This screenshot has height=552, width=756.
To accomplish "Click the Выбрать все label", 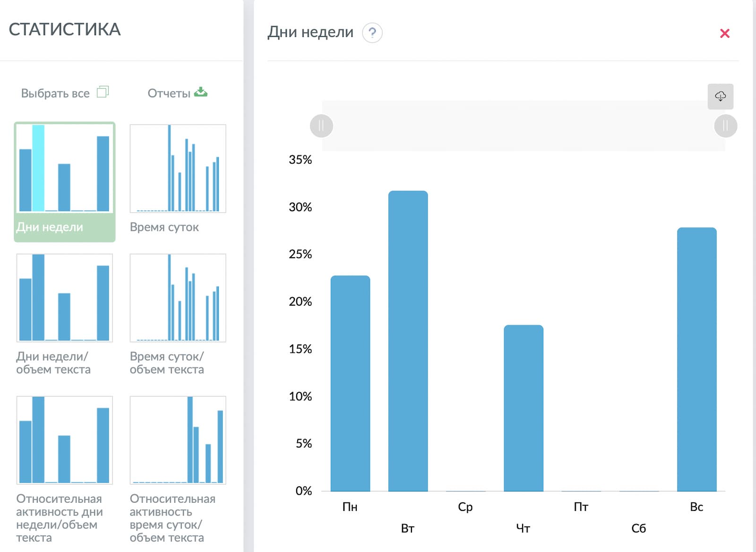I will (x=55, y=93).
